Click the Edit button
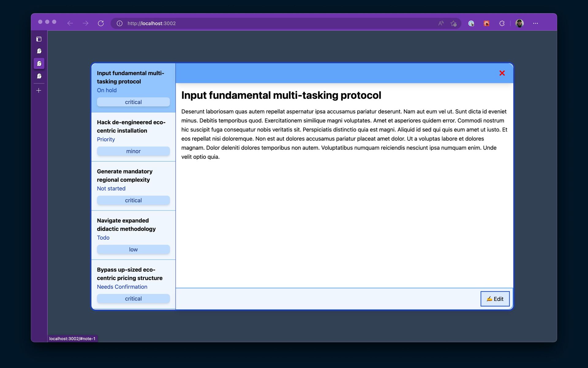 click(495, 299)
